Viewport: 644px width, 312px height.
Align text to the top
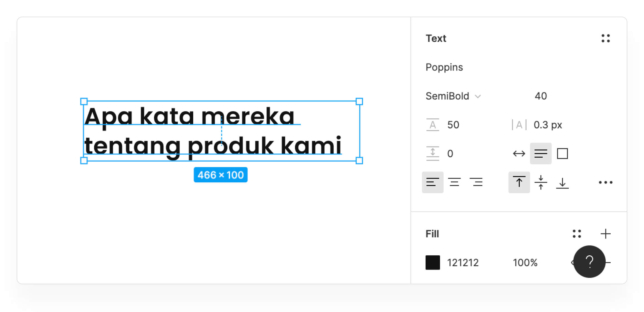point(519,182)
